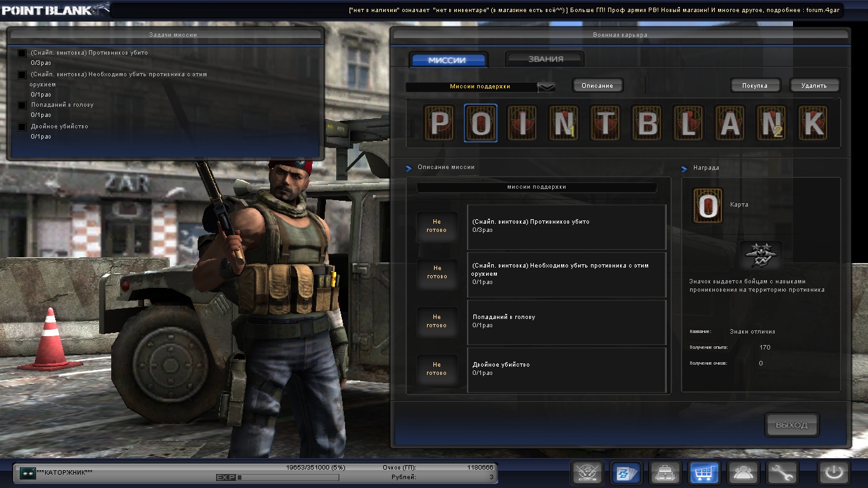Select mission row Попаданий в голову 0/1раз
Screen dimensions: 868x488
(x=567, y=322)
